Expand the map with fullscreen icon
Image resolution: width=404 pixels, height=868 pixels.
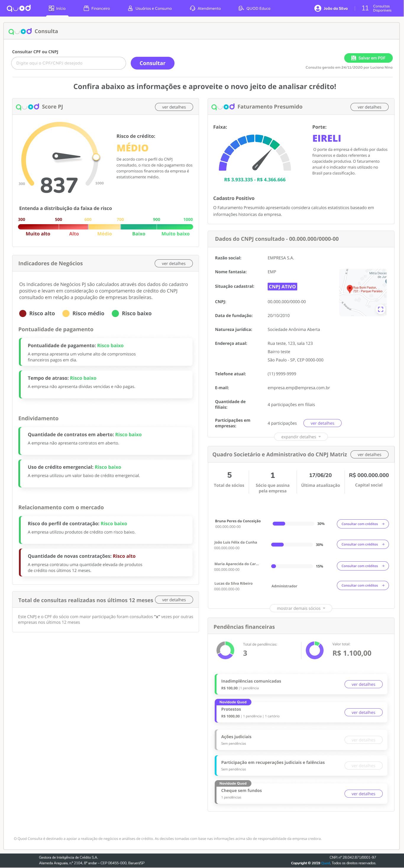(x=380, y=309)
